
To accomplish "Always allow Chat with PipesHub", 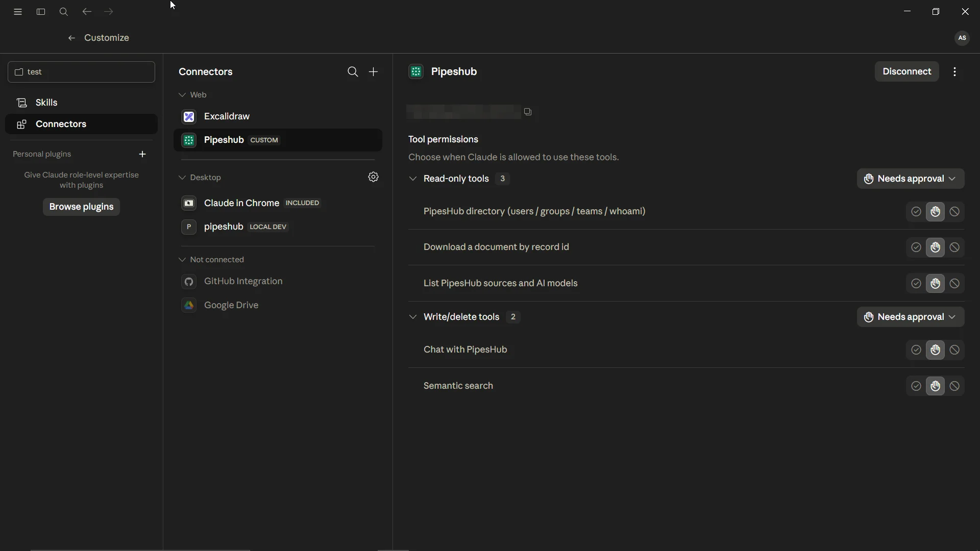I will (916, 350).
